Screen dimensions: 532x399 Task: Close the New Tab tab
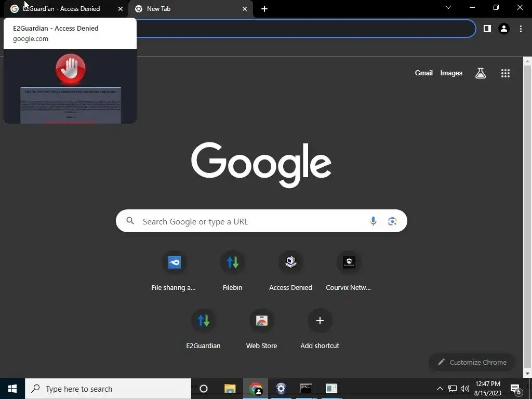pyautogui.click(x=245, y=9)
